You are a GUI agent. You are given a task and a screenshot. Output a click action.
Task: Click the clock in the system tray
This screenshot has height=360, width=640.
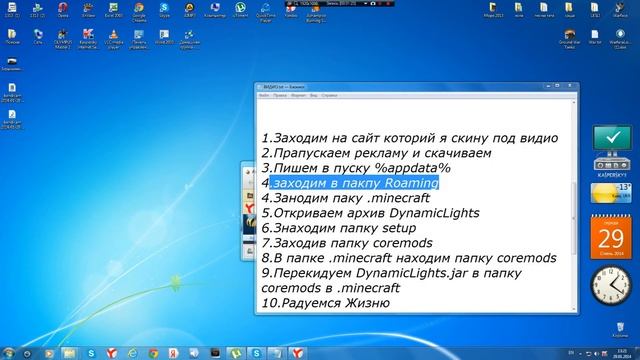click(x=622, y=353)
